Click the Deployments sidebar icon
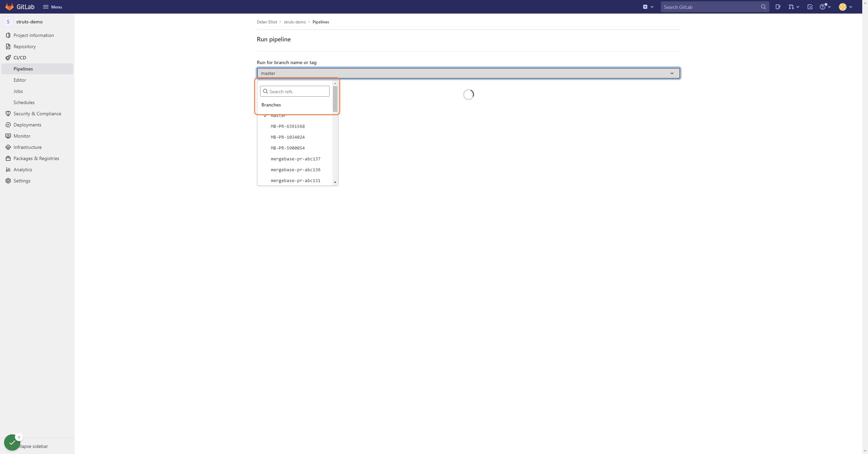 point(8,125)
